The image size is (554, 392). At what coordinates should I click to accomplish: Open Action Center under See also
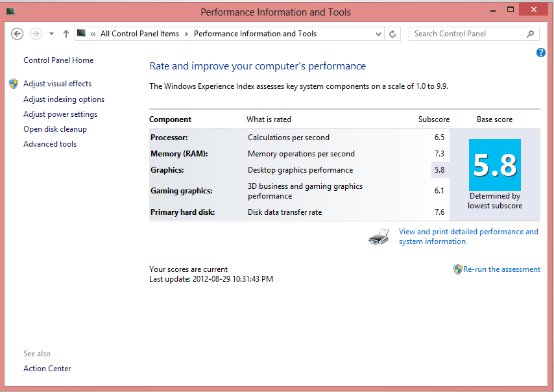(x=47, y=369)
